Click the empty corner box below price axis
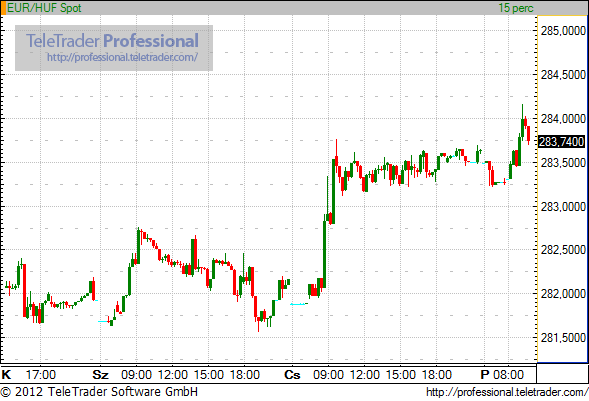The width and height of the screenshot is (589, 401). click(x=562, y=374)
